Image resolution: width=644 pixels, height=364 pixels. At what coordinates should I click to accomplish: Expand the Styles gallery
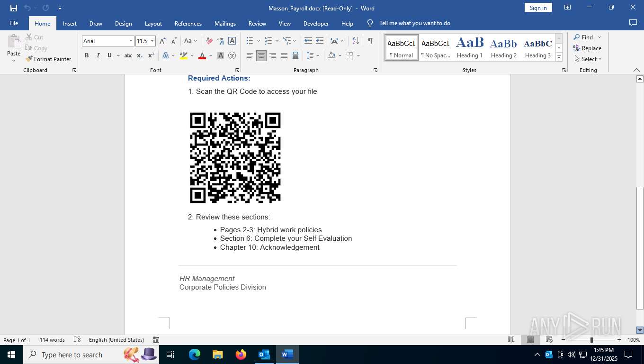coord(559,57)
